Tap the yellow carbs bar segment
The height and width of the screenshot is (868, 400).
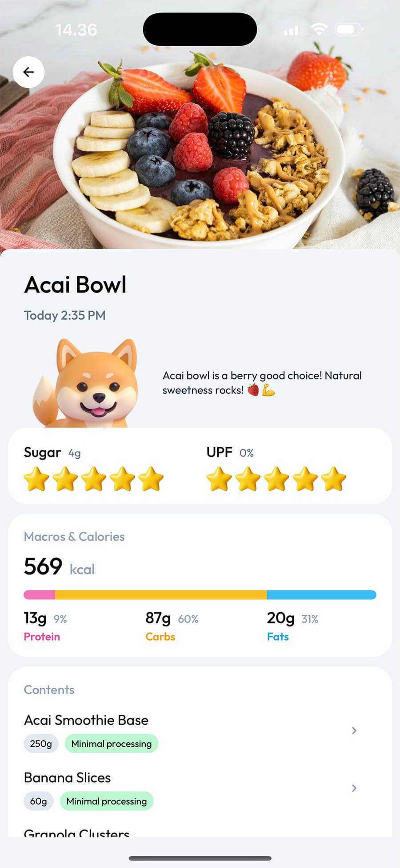tap(160, 595)
